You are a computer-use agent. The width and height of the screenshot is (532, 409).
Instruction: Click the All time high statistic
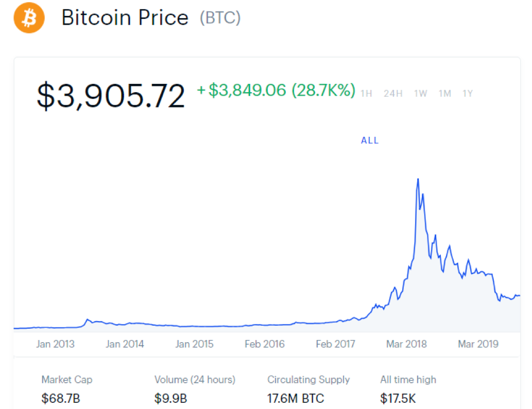click(408, 388)
